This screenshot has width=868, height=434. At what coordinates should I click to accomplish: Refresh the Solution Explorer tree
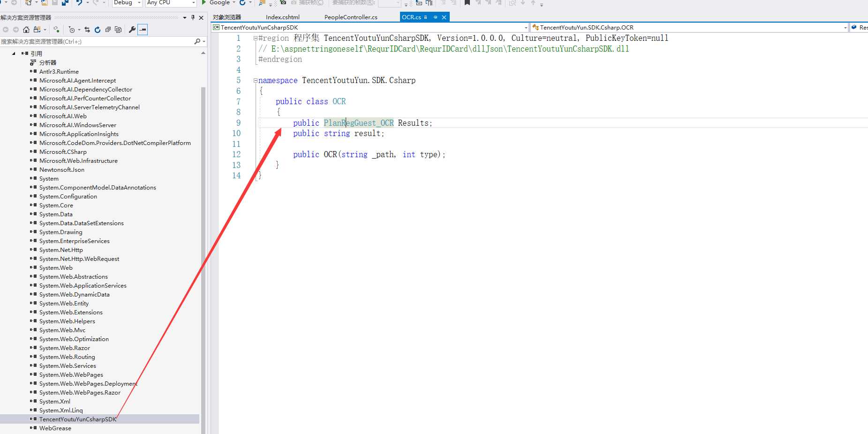click(x=98, y=30)
